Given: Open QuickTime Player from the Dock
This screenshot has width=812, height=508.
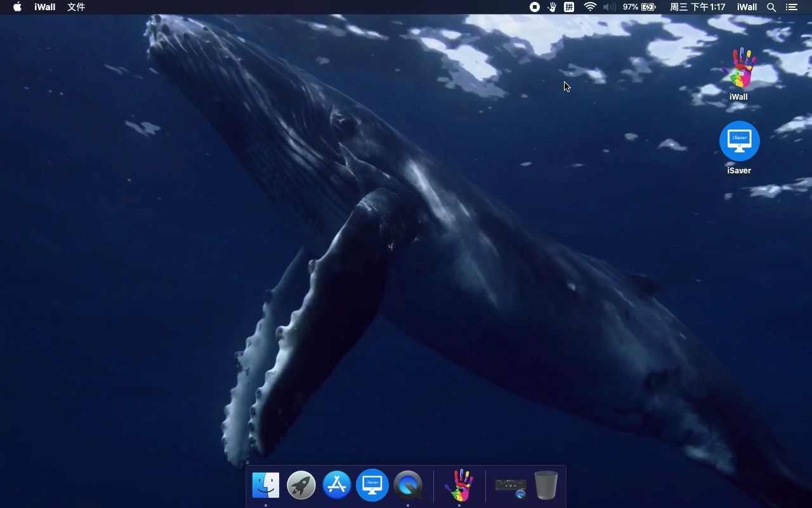Looking at the screenshot, I should click(408, 486).
